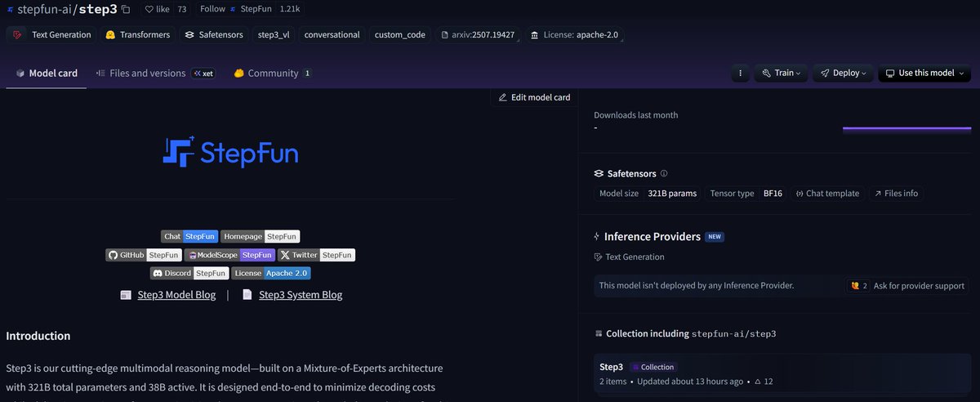
Task: Click Ask for provider support
Action: [x=908, y=286]
